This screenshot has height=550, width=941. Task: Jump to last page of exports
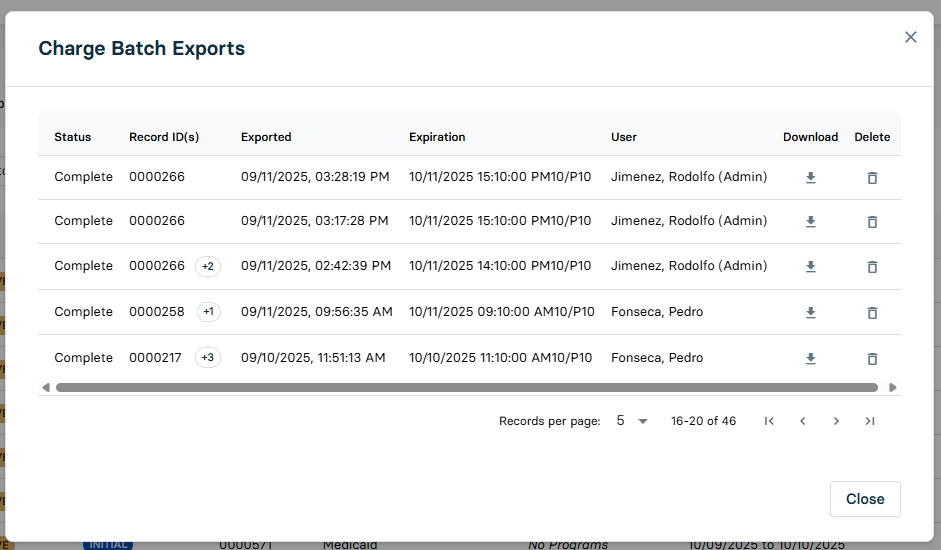click(x=870, y=421)
